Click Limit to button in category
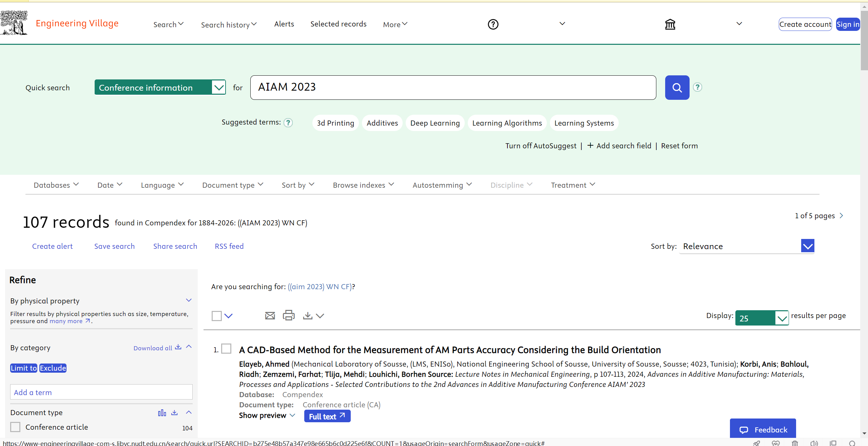This screenshot has height=446, width=868. (x=24, y=368)
